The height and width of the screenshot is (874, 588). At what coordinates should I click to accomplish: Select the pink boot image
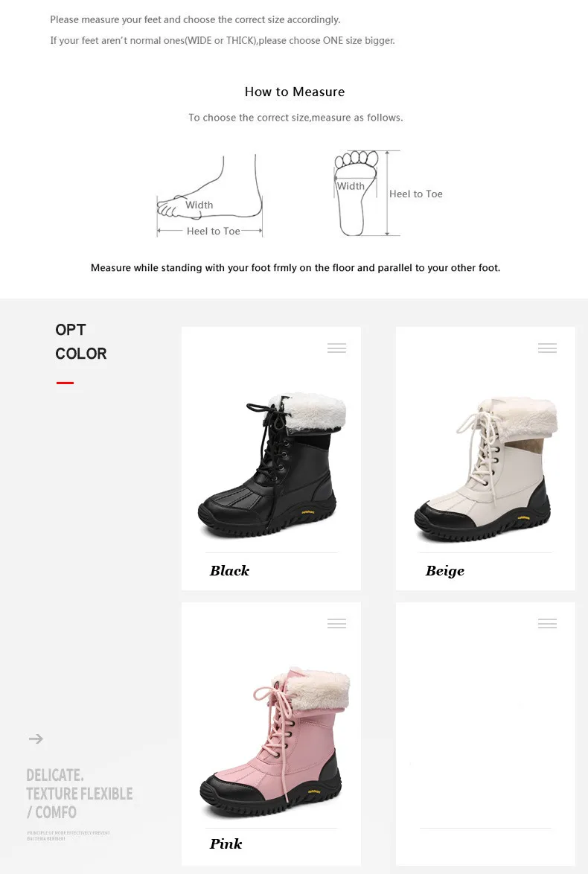tap(275, 742)
